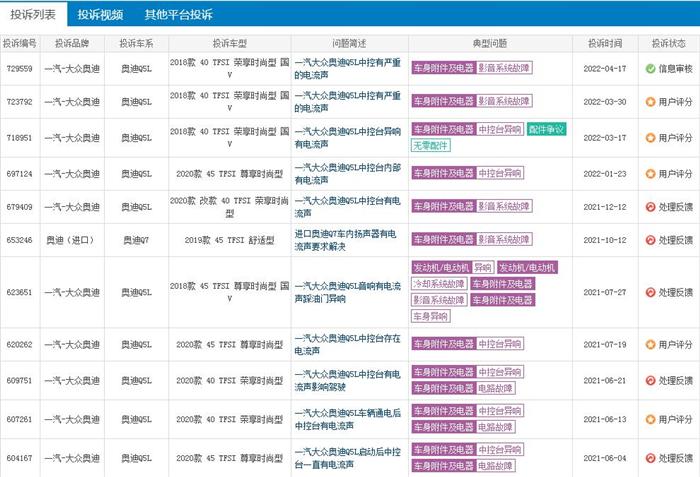Image resolution: width=700 pixels, height=477 pixels.
Task: Open the 其他平台投诉 tab
Action: pos(179,15)
